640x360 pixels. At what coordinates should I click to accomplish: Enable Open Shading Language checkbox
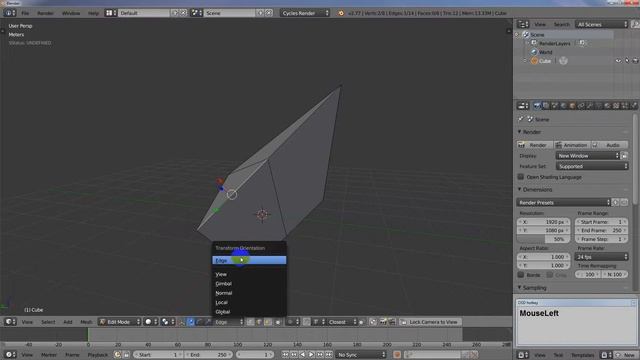tap(521, 177)
